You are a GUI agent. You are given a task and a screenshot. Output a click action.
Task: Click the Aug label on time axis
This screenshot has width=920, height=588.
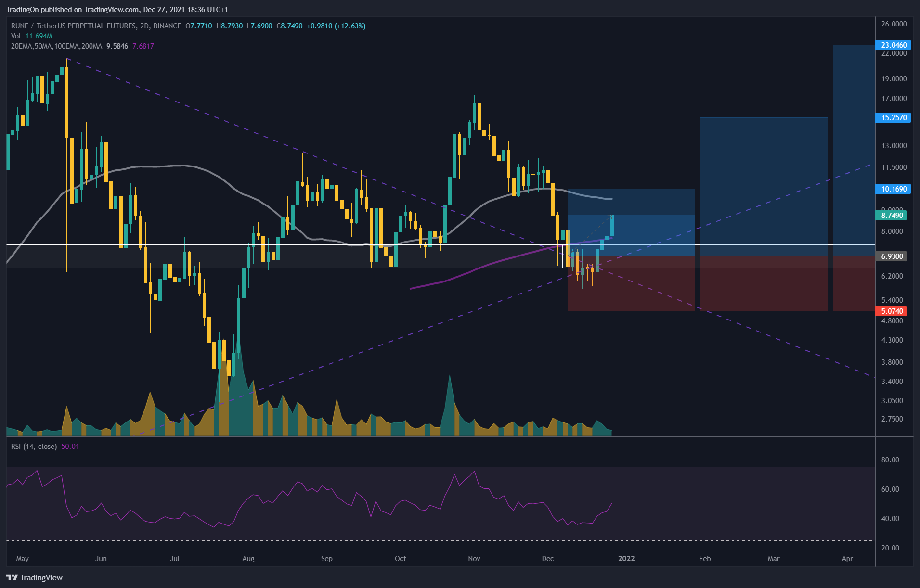click(x=248, y=559)
